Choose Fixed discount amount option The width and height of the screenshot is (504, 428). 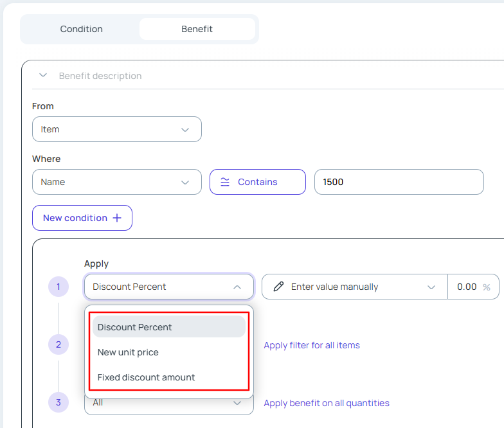click(146, 377)
